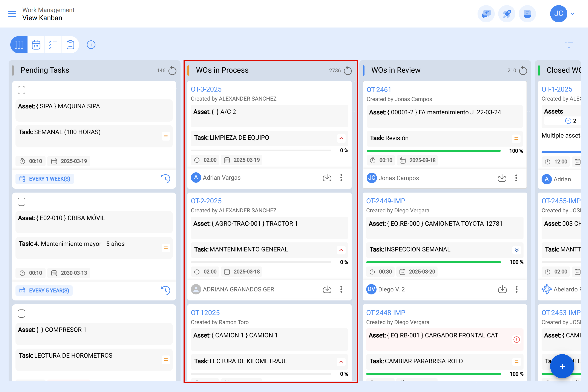
Task: Open work order OT-1-2025
Action: (557, 89)
